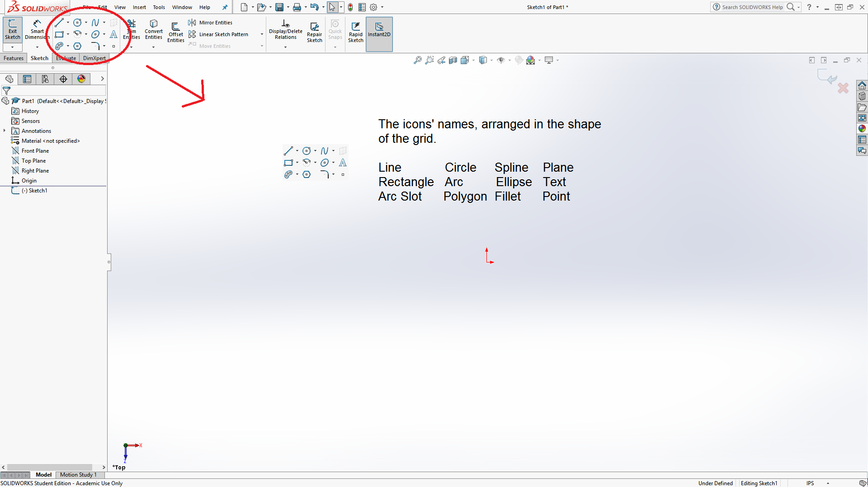The image size is (868, 487).
Task: Open the Insert menu
Action: tap(139, 7)
